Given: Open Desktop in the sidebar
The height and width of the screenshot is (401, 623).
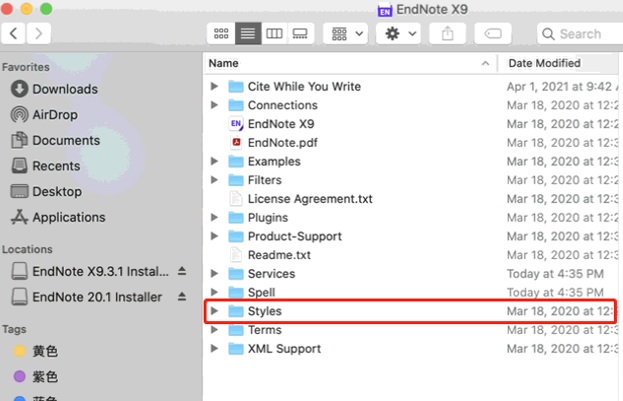Looking at the screenshot, I should [x=46, y=191].
